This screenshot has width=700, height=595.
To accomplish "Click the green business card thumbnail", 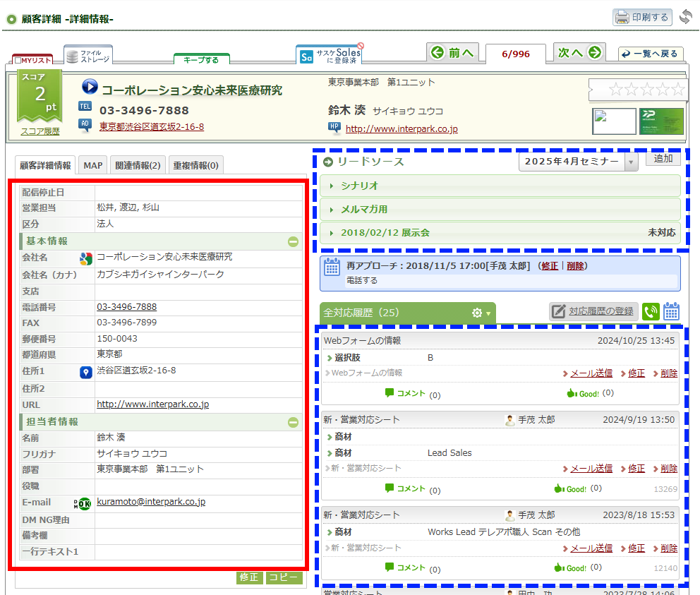I will point(661,121).
